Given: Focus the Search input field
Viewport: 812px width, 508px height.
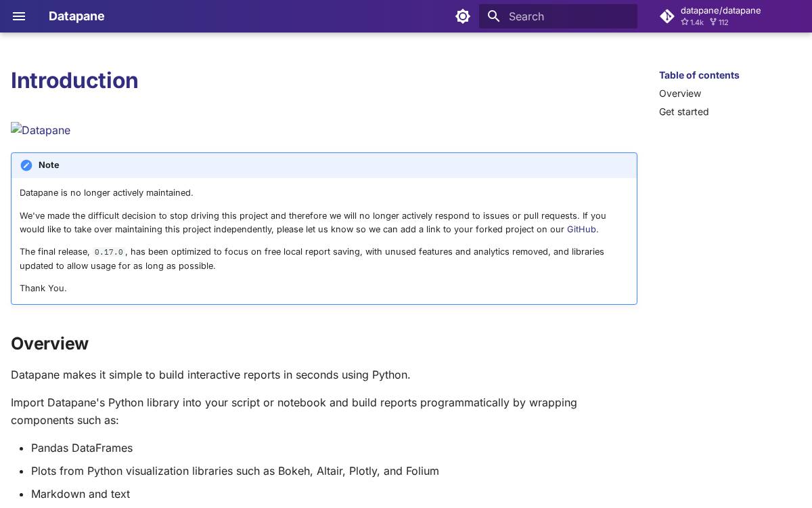Looking at the screenshot, I should click(x=558, y=16).
